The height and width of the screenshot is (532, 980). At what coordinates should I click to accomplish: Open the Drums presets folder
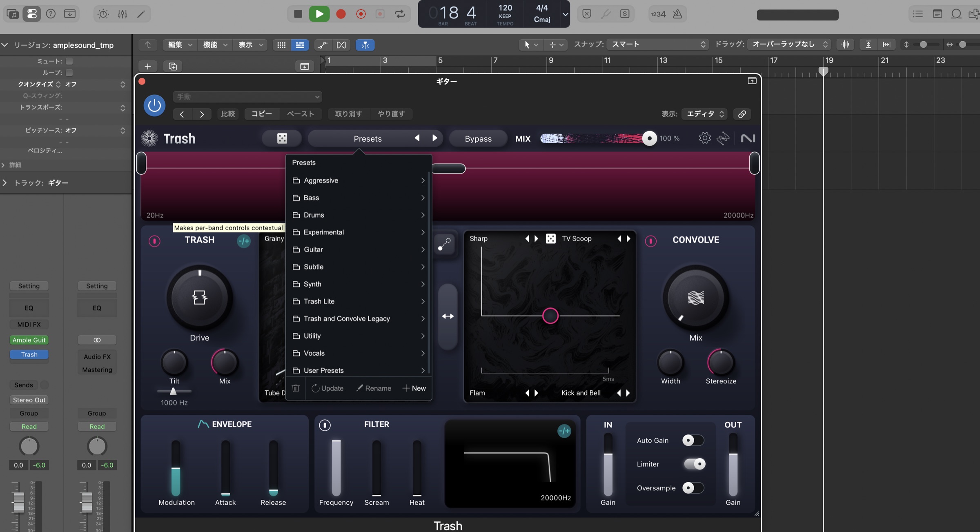(x=359, y=215)
